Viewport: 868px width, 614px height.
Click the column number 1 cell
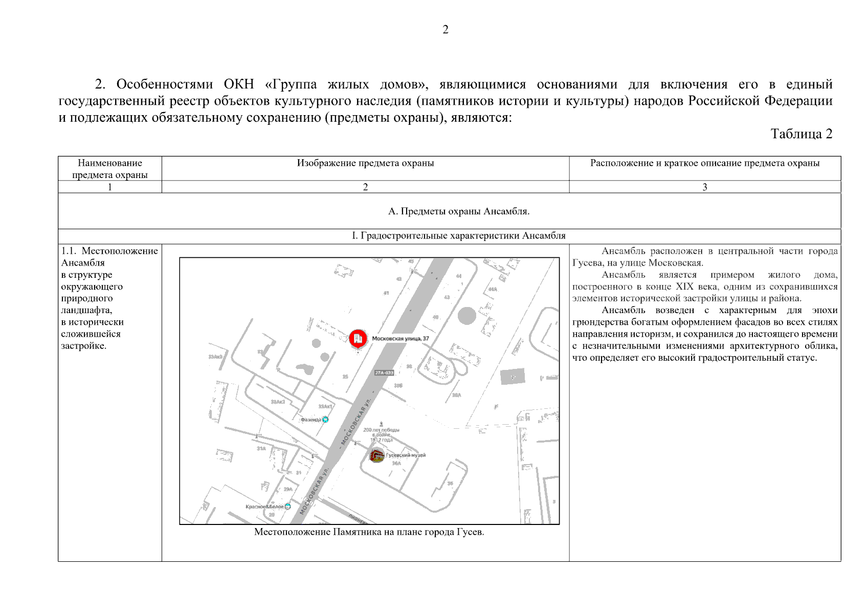click(110, 187)
